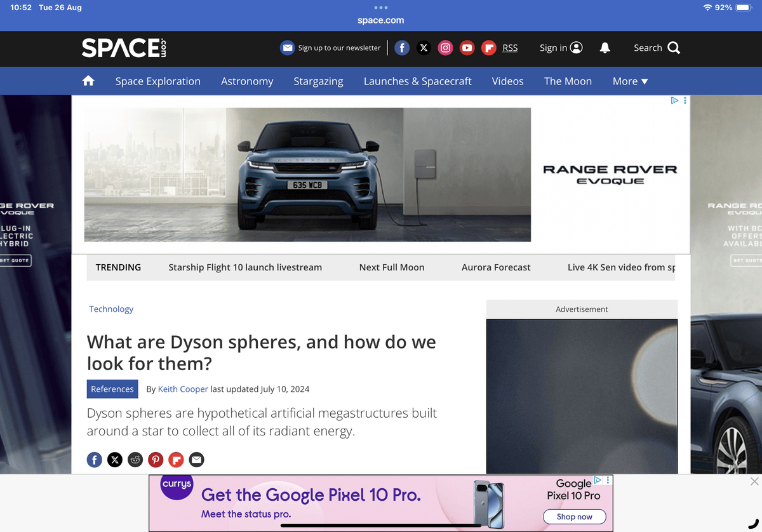
Task: Share article on Flipboard
Action: pyautogui.click(x=176, y=460)
